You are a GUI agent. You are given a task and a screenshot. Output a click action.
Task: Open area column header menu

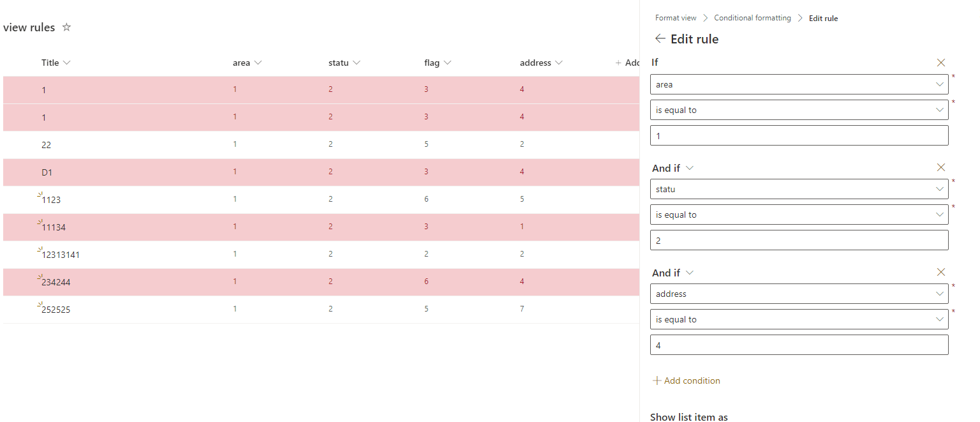248,63
